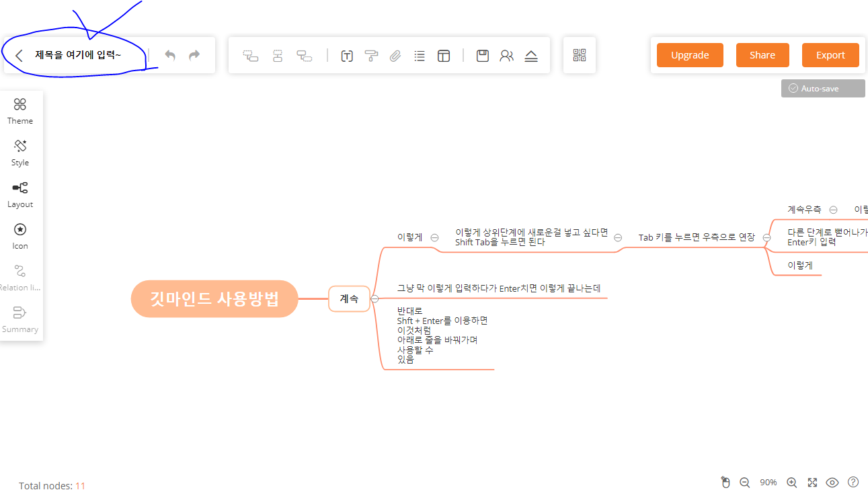Select the '이렇게' node after 계속

click(409, 237)
